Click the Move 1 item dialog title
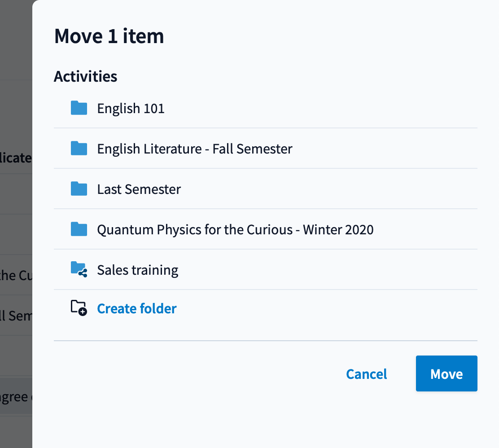The width and height of the screenshot is (499, 448). click(x=109, y=36)
